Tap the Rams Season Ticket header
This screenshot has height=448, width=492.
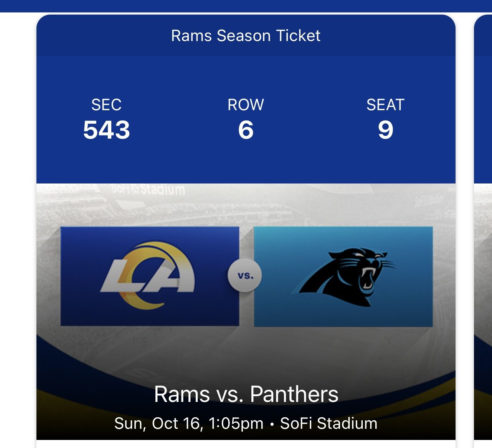tap(246, 36)
